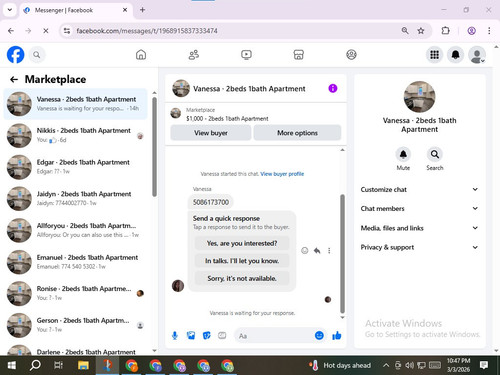Viewport: 500px width, 375px height.
Task: Send 'Sorry, it's not available.' response
Action: (242, 278)
